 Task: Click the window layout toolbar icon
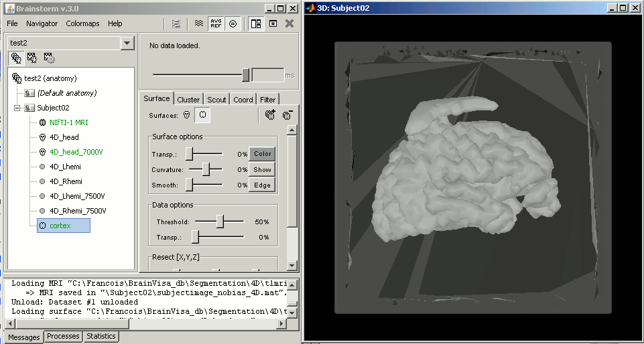(x=255, y=23)
